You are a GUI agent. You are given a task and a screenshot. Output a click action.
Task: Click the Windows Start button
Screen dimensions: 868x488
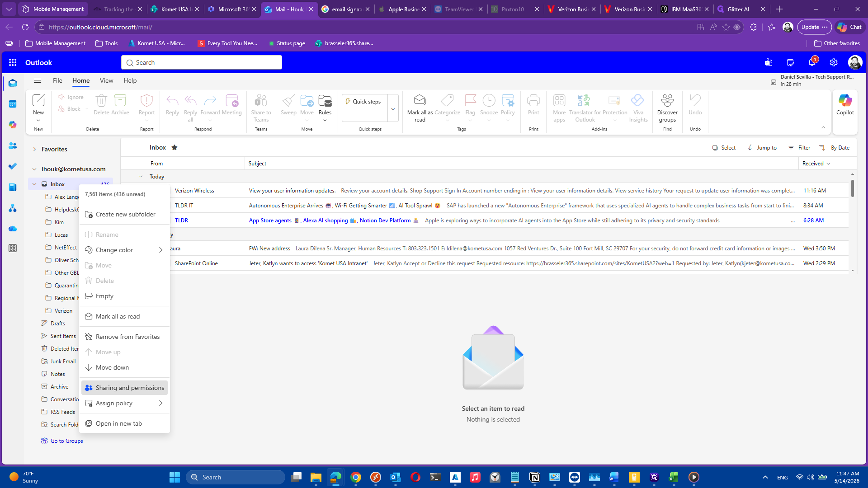[175, 477]
